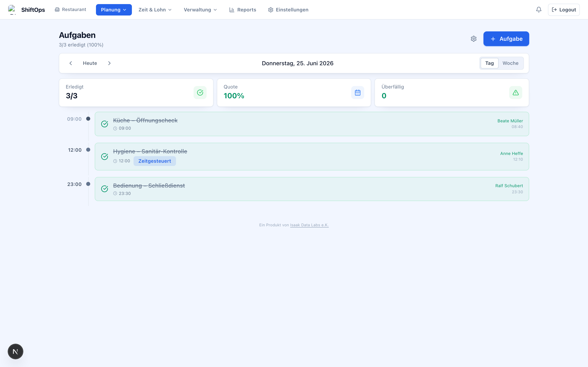Screen dimensions: 588x367
Task: Expand the Verwaltung dropdown
Action: (x=200, y=10)
